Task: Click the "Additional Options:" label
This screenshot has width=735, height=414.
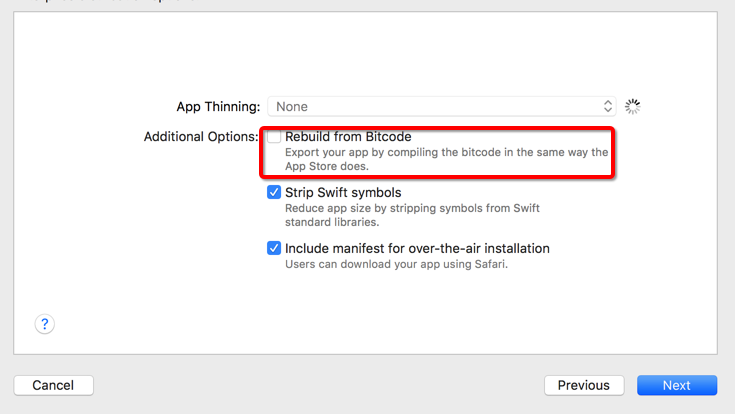Action: pos(201,137)
